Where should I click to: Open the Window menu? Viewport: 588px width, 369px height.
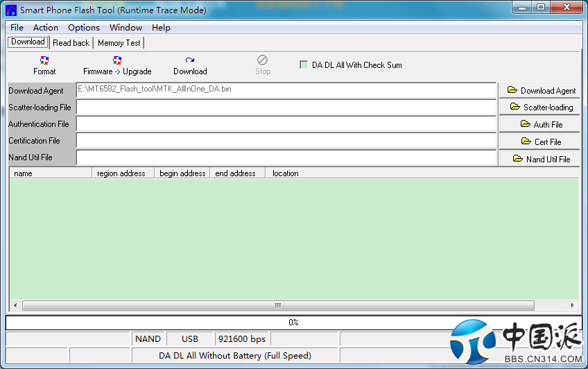coord(126,27)
